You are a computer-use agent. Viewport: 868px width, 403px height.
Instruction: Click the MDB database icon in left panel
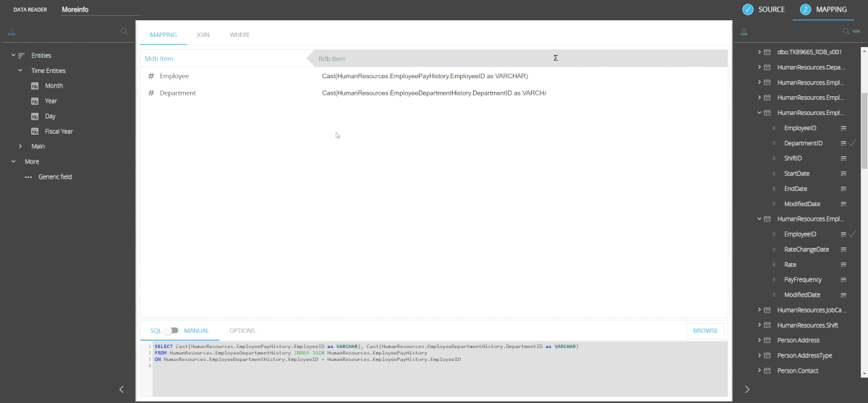click(12, 33)
